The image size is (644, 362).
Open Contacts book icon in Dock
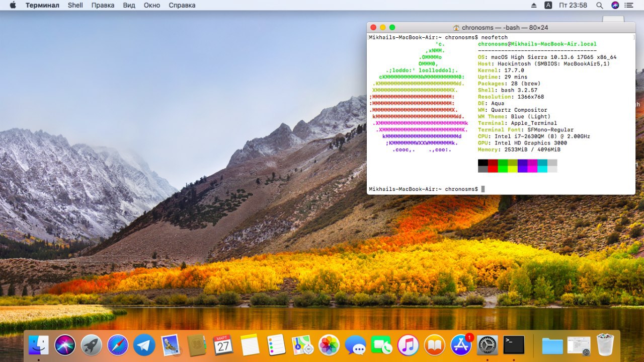coord(197,345)
